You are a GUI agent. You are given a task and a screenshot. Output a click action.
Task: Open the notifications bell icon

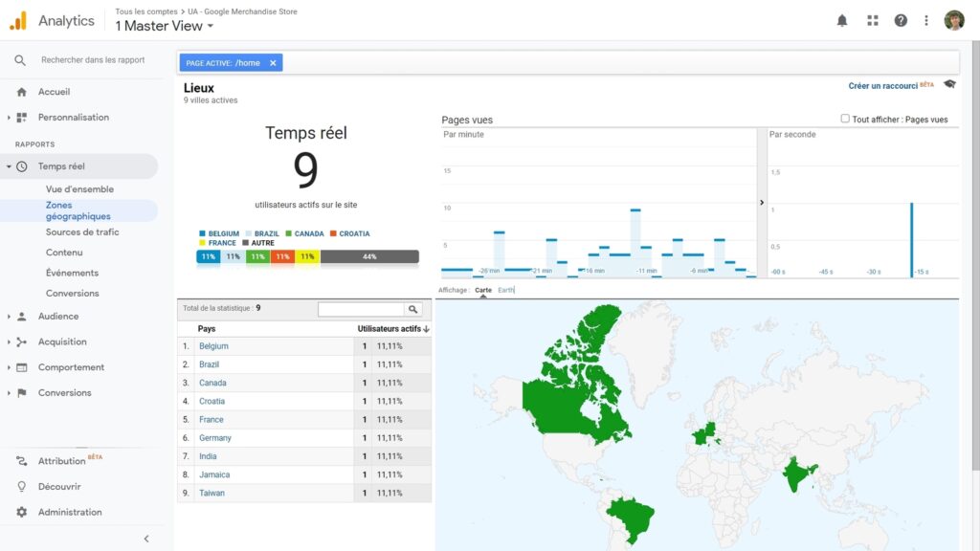[842, 19]
